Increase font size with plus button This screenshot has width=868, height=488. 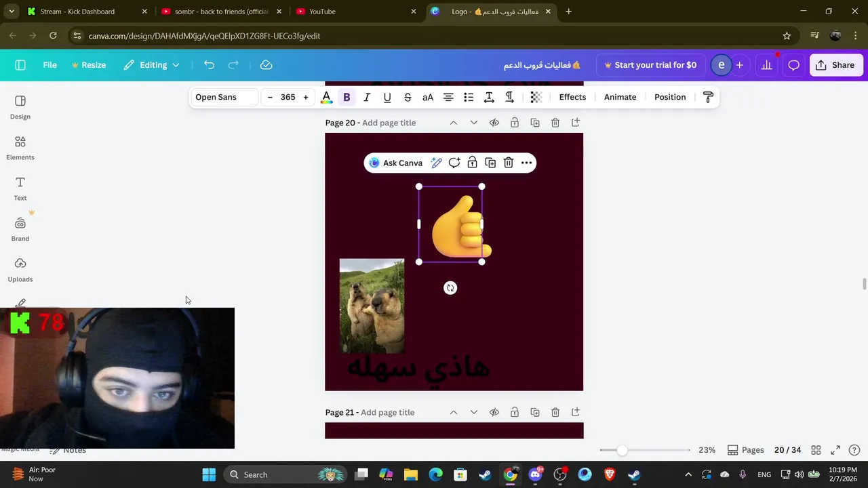point(306,97)
